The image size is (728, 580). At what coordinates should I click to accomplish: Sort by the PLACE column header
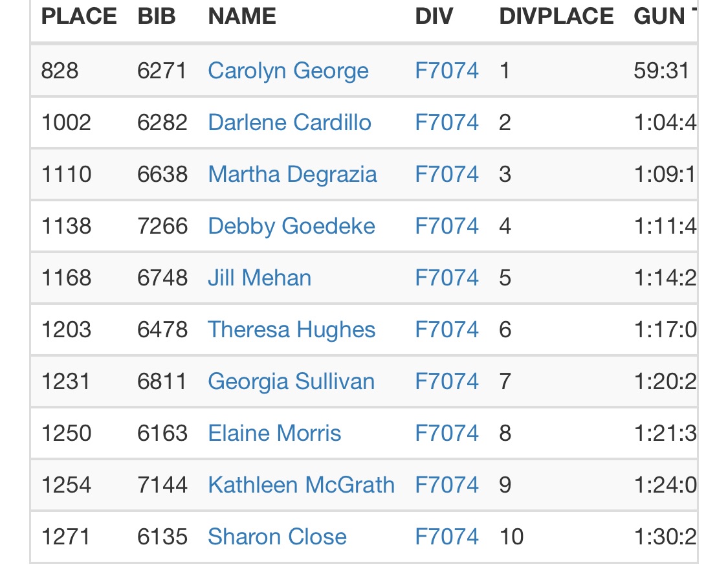(79, 16)
